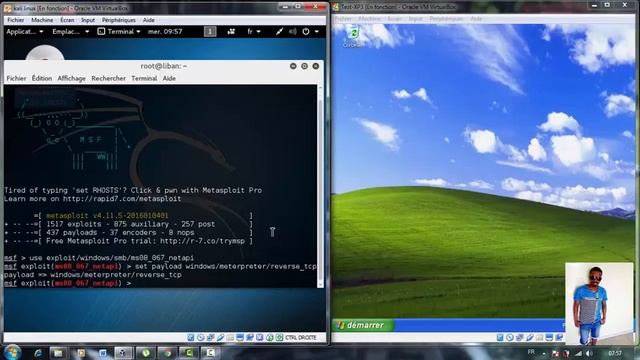Open Écran menu in kali linux VirtualBox window
This screenshot has height=360, width=640.
(67, 20)
